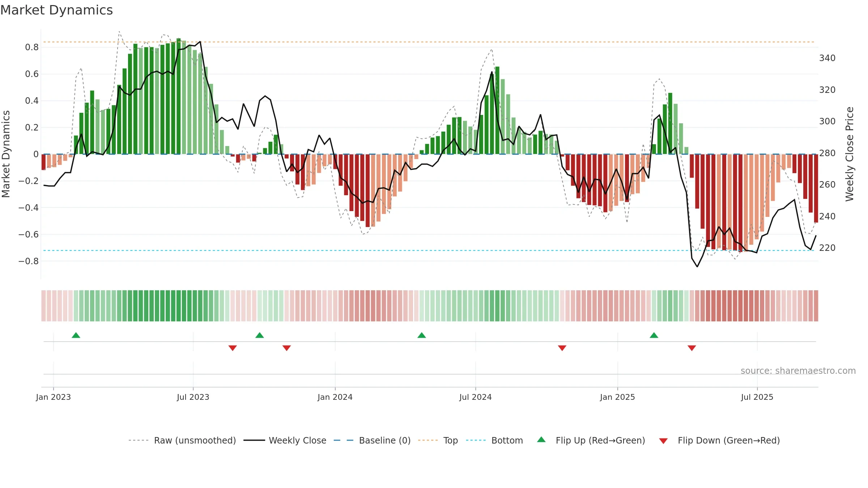Click the Jul 2023 x-axis label
Image resolution: width=868 pixels, height=488 pixels.
point(193,397)
